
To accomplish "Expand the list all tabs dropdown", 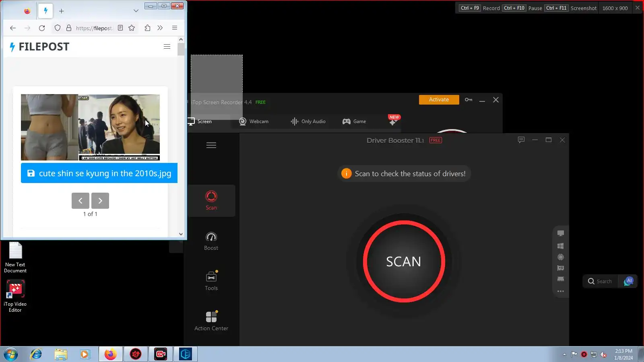I will point(136,11).
